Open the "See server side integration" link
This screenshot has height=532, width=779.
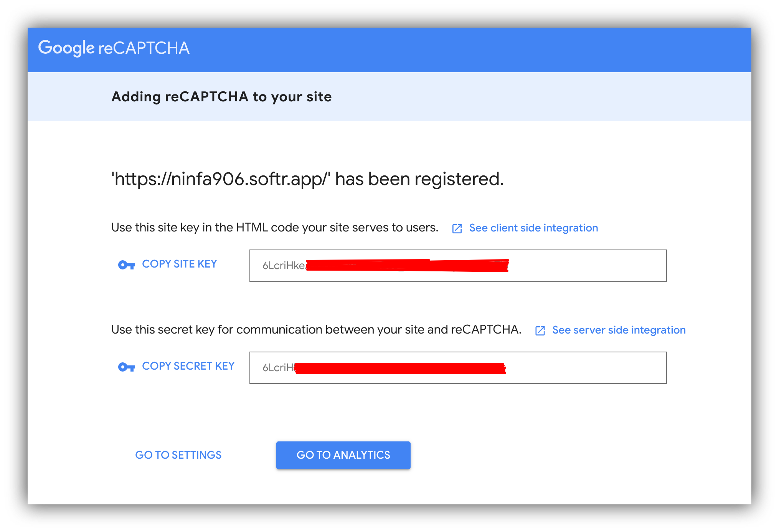(x=618, y=330)
